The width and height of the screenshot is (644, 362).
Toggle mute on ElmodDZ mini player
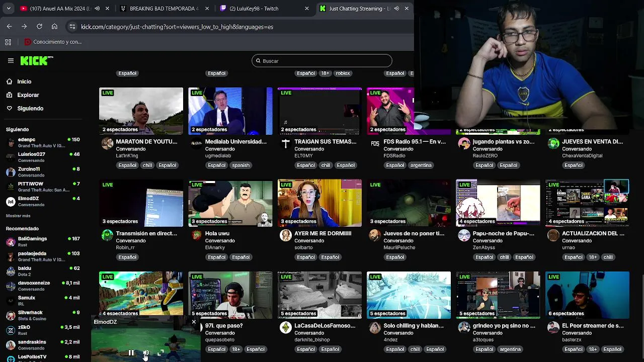pos(146,353)
